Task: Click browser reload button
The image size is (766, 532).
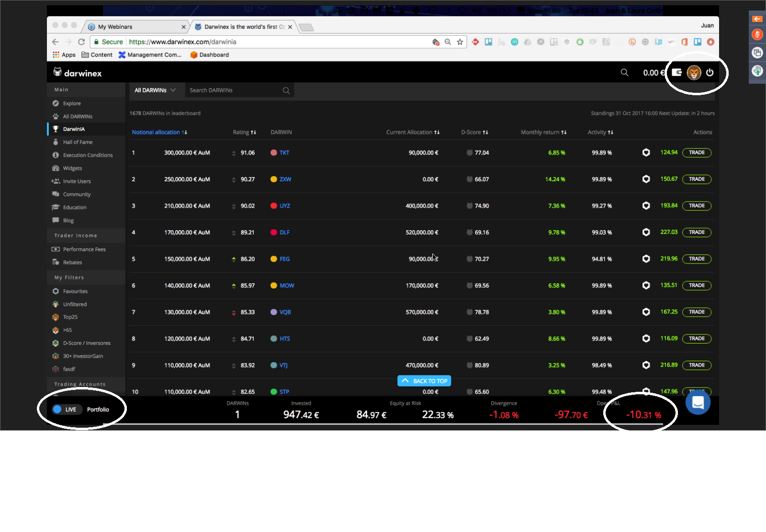Action: (81, 42)
